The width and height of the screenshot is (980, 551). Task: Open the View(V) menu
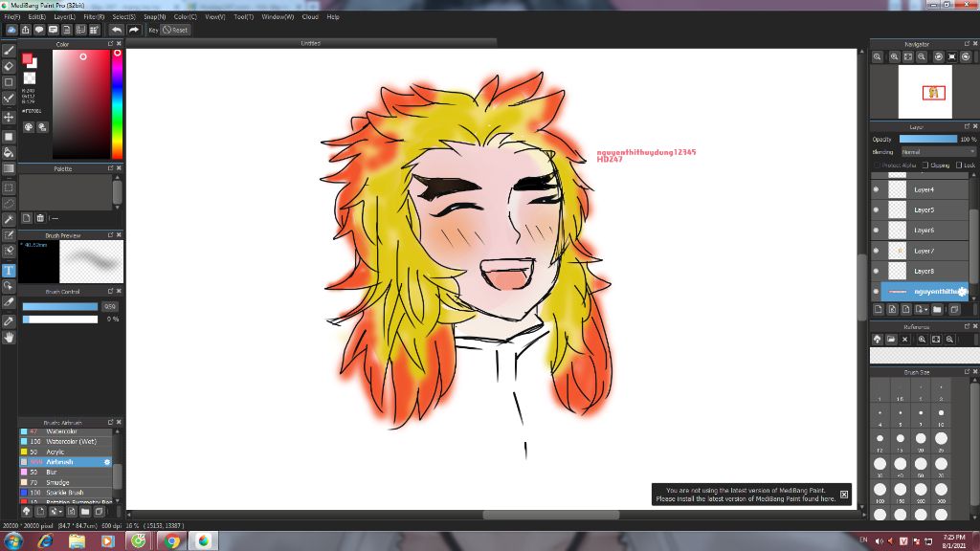[x=215, y=17]
